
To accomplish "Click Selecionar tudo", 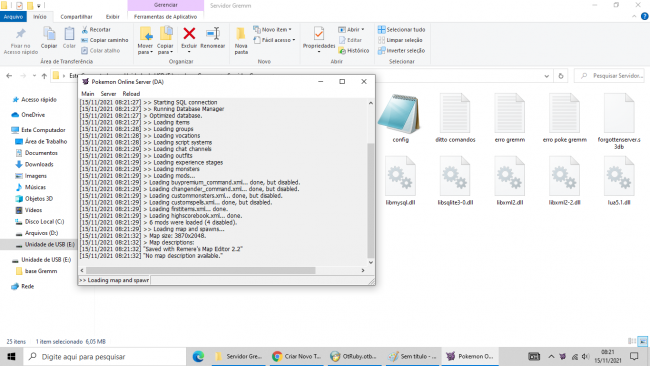I will pyautogui.click(x=401, y=30).
